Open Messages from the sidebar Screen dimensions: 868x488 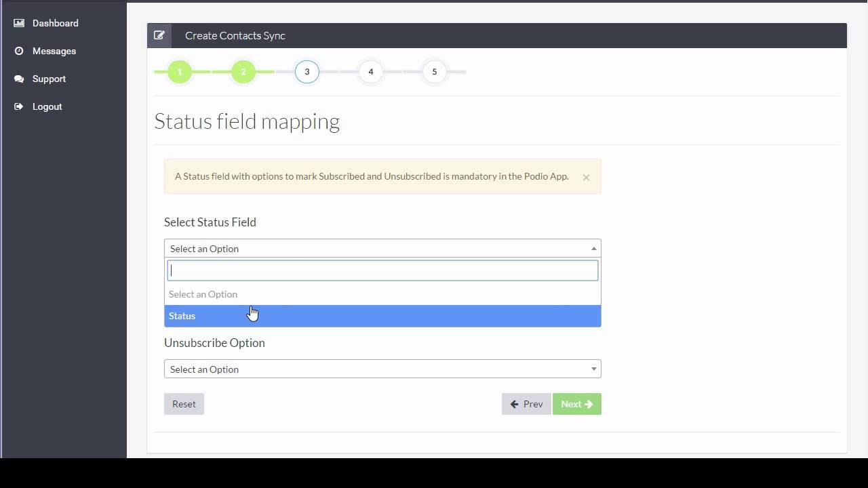[x=54, y=51]
